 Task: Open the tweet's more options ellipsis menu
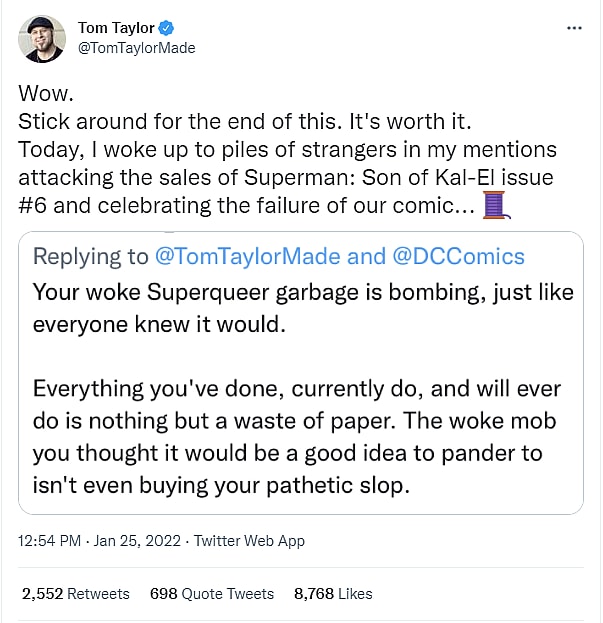coord(574,28)
